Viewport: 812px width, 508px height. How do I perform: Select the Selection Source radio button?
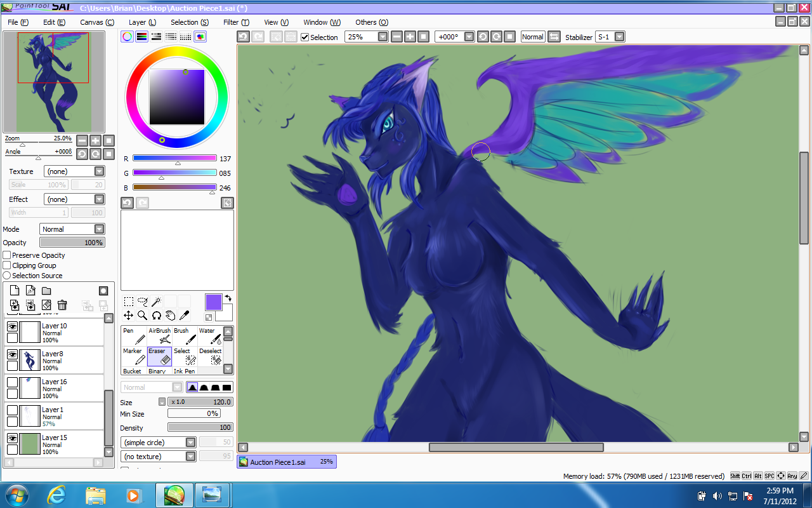coord(7,276)
